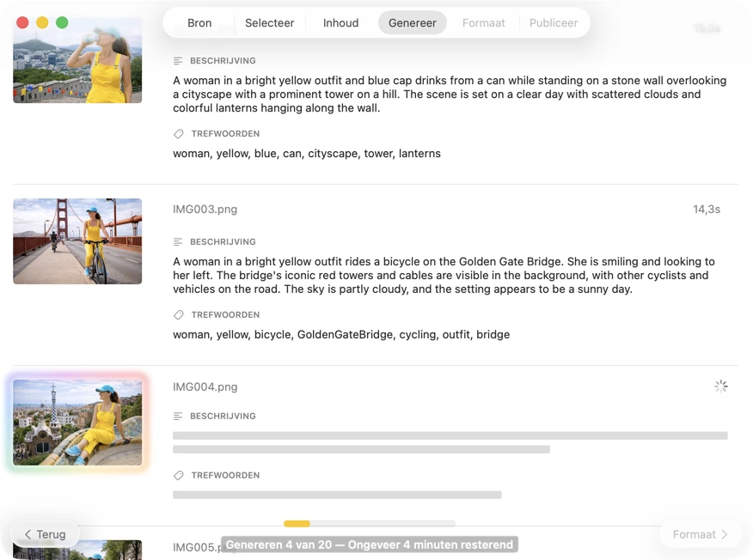Click the keywords tag icon for IMG003.png

coord(178,315)
